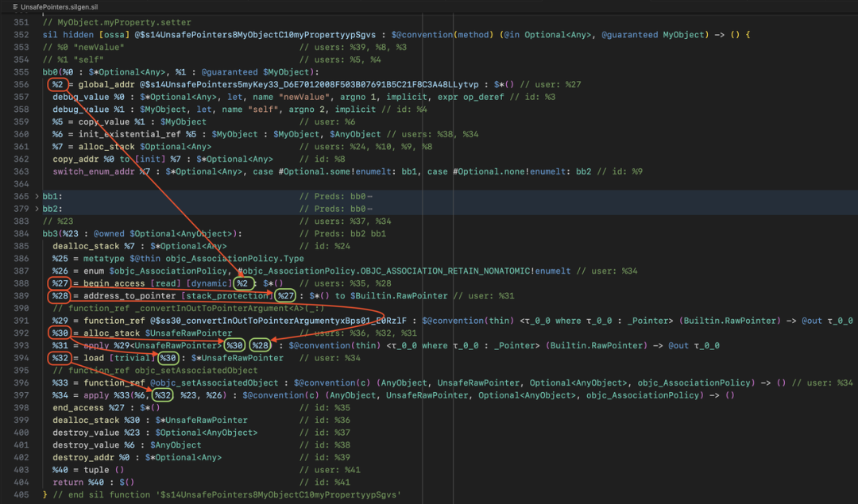Click the file icon on the UnsafePointers.silgen.sil tab
The height and width of the screenshot is (504, 858).
pyautogui.click(x=15, y=6)
